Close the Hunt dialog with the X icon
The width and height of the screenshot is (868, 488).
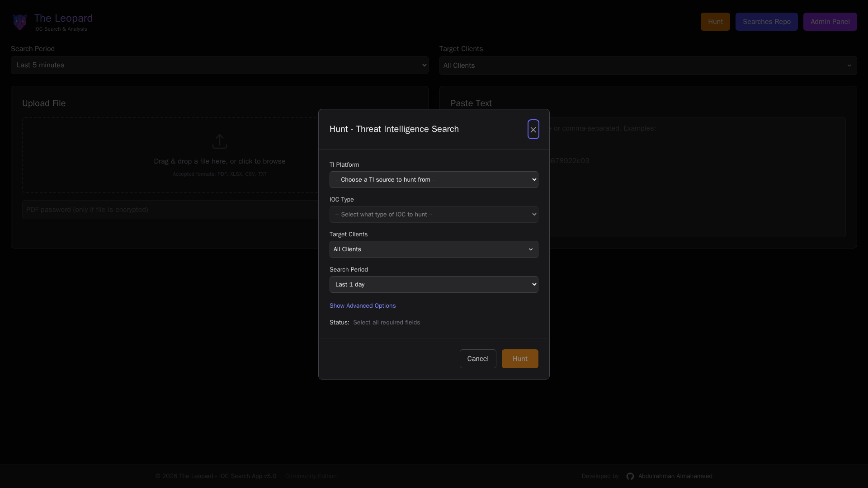pyautogui.click(x=533, y=129)
